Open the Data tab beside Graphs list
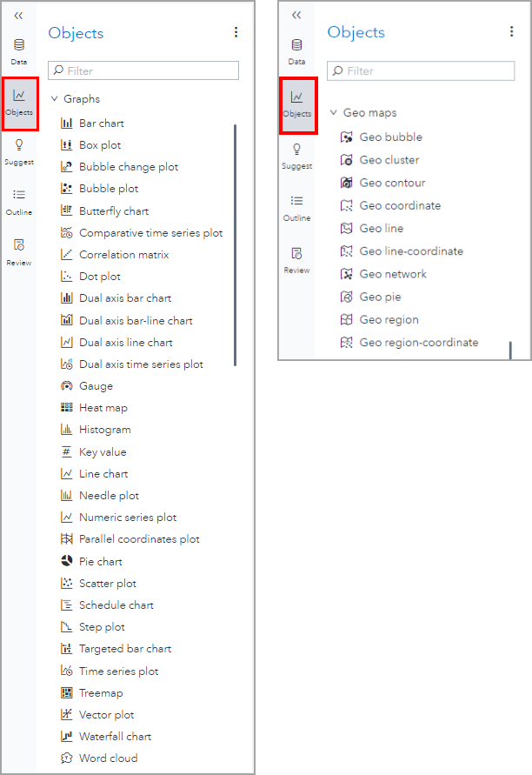532x775 pixels. point(19,51)
